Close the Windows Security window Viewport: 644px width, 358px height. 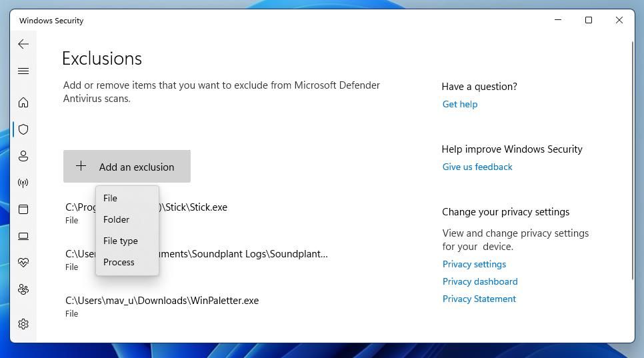(x=619, y=20)
